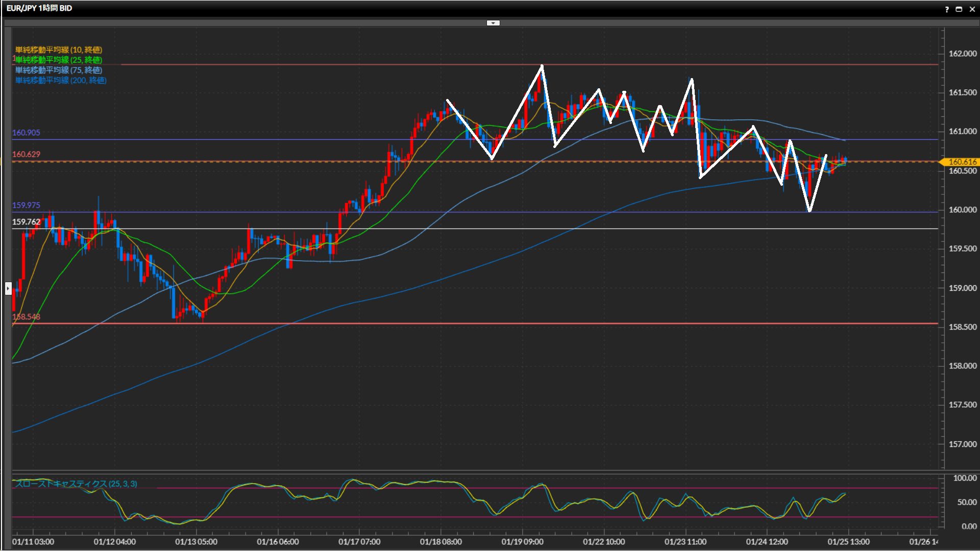Image resolution: width=980 pixels, height=551 pixels.
Task: Select the 10-period simple moving average legend
Action: tap(58, 49)
